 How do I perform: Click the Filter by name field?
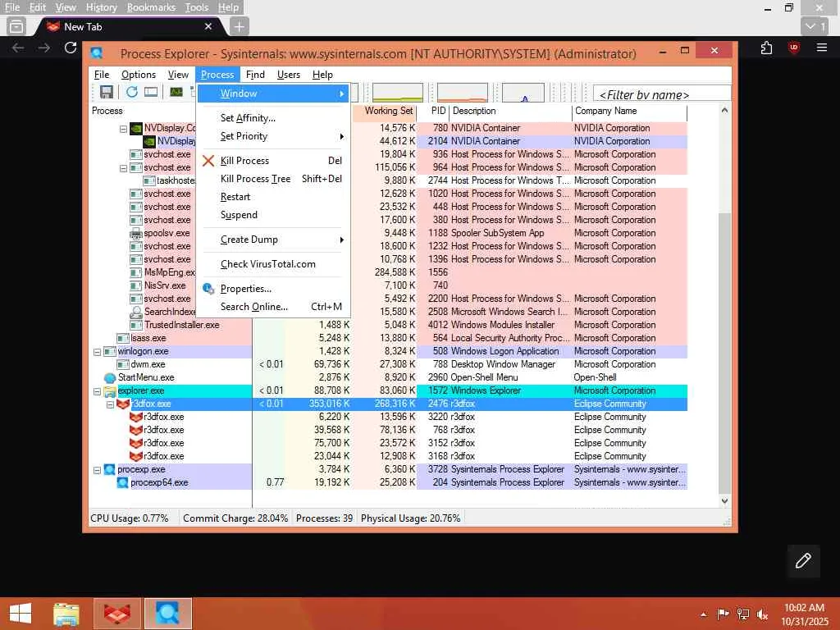(x=662, y=94)
